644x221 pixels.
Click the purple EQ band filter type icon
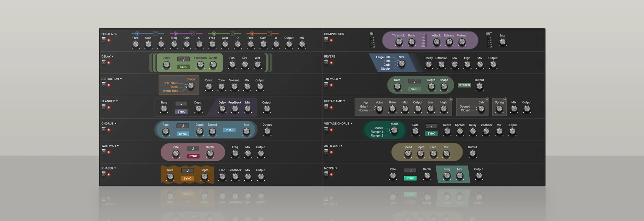point(194,33)
